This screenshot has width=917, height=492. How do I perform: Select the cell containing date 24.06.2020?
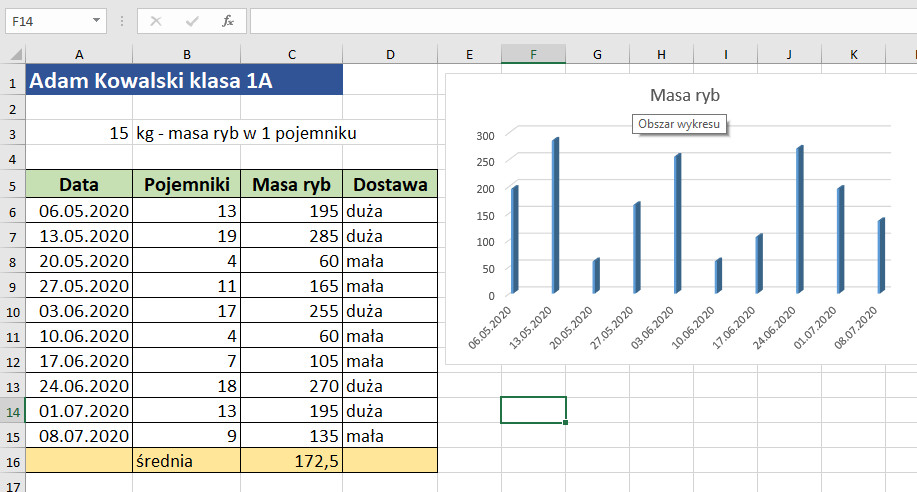(x=79, y=385)
